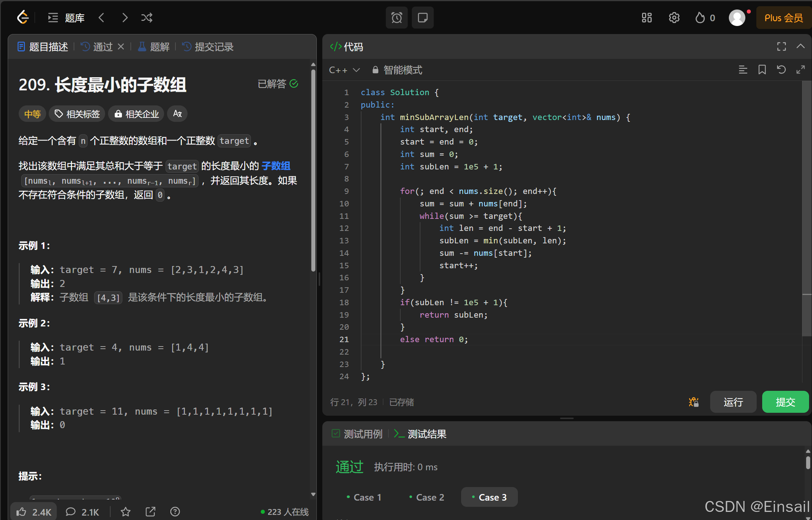Open the 子数组 link in the description
Image resolution: width=812 pixels, height=520 pixels.
276,166
